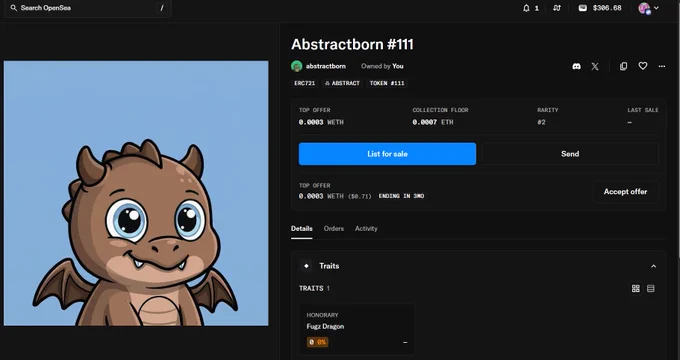Open the dragon NFT image

coord(136,193)
